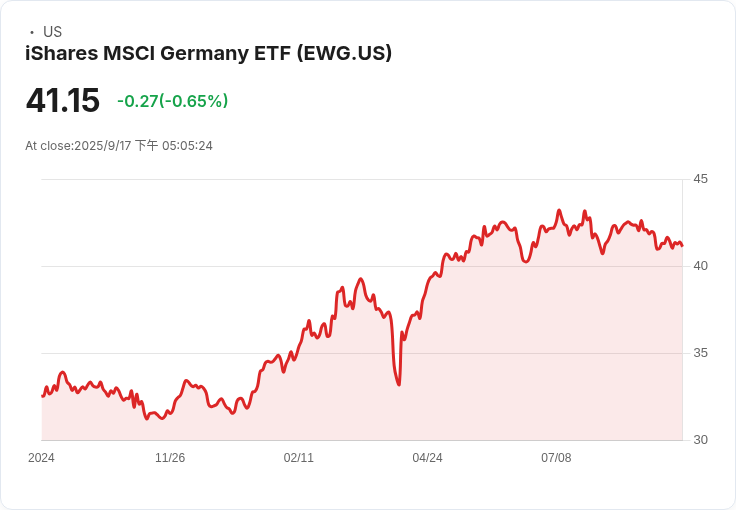Screen dimensions: 736x510
Task: Select the 2024 date axis label
Action: [x=41, y=458]
